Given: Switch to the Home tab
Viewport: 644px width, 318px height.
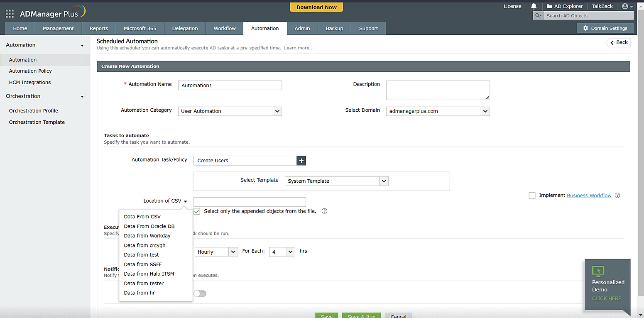Looking at the screenshot, I should tap(20, 28).
